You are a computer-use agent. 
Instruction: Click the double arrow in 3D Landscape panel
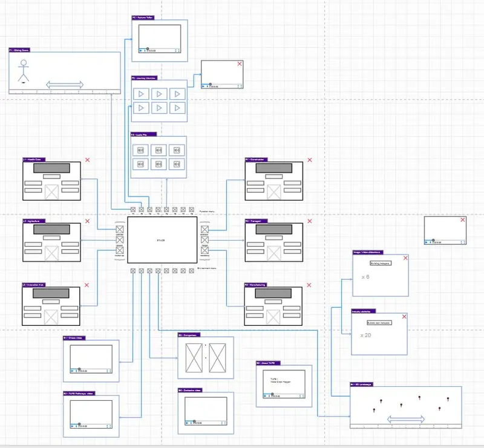pyautogui.click(x=406, y=420)
